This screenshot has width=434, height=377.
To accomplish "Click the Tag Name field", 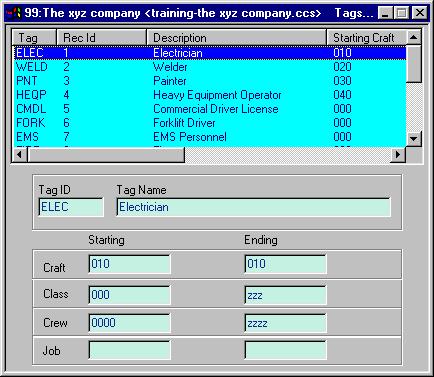I will click(x=254, y=207).
